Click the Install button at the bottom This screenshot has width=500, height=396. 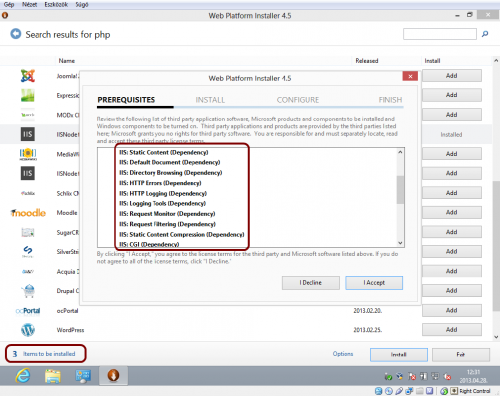pyautogui.click(x=399, y=355)
